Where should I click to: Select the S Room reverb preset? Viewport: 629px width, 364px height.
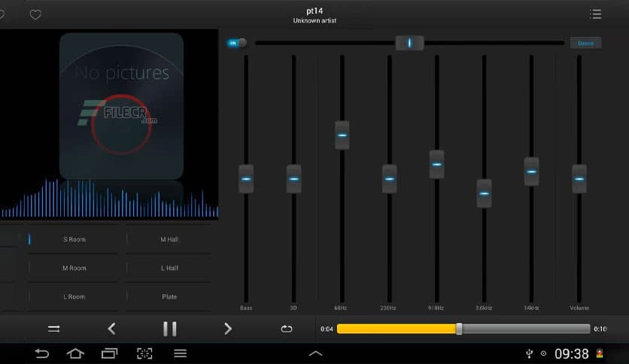(x=74, y=239)
